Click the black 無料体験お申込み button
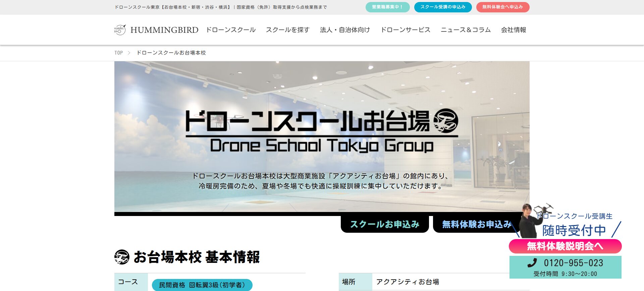The height and width of the screenshot is (291, 644). [476, 224]
